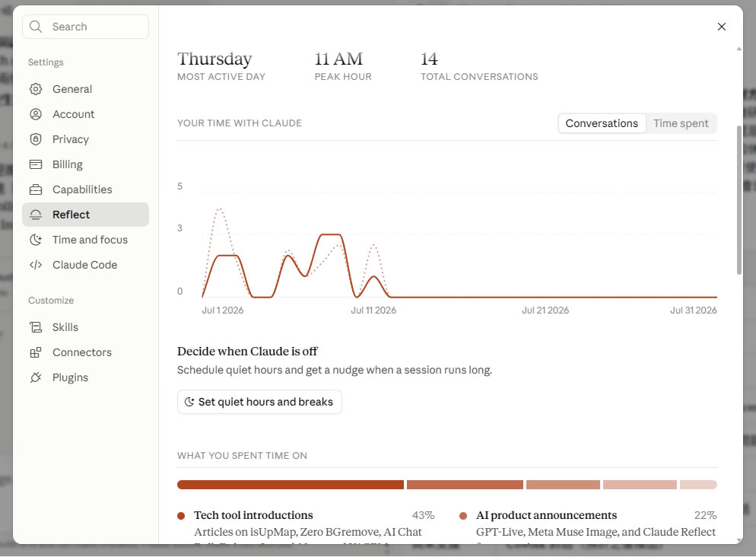
Task: Click the Tech tool introductions category heading
Action: (x=253, y=515)
